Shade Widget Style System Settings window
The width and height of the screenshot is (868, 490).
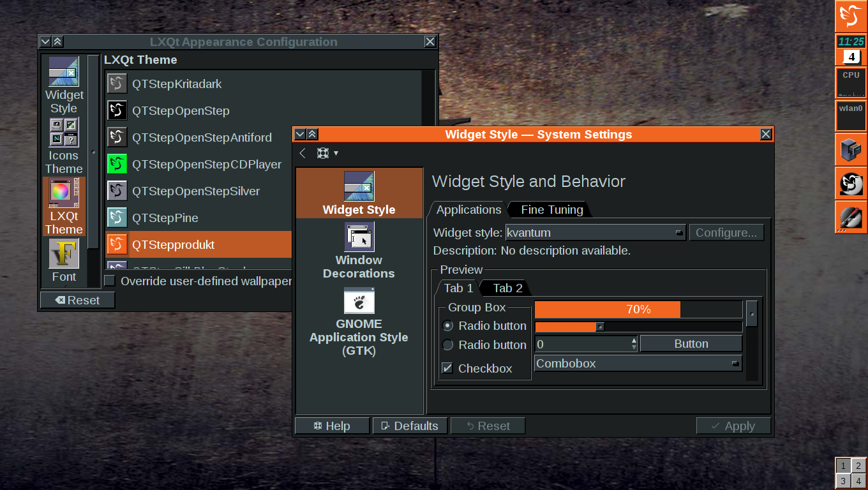click(x=312, y=134)
